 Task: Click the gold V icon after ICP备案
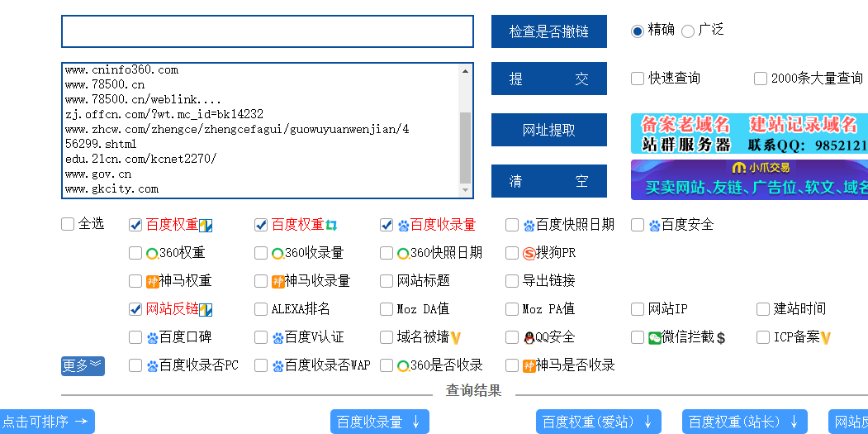[826, 337]
